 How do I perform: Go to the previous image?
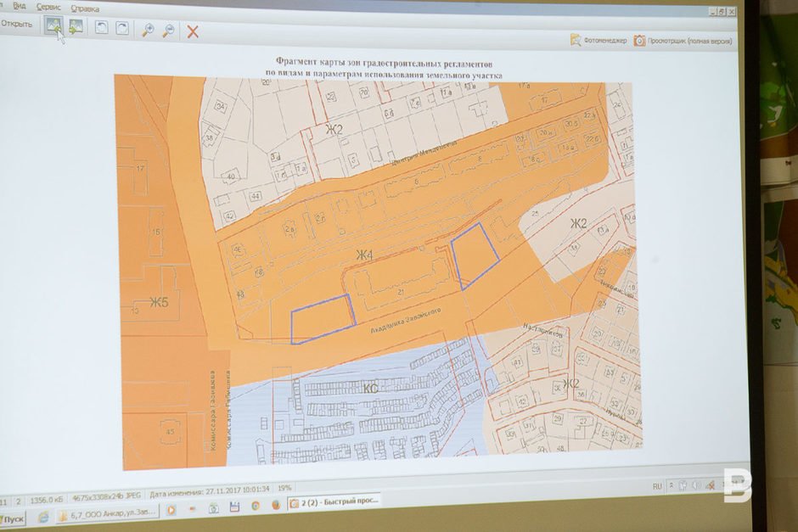[x=53, y=27]
